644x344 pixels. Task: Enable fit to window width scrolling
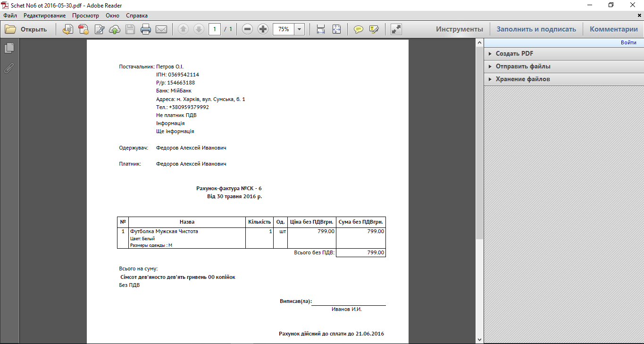pyautogui.click(x=321, y=29)
